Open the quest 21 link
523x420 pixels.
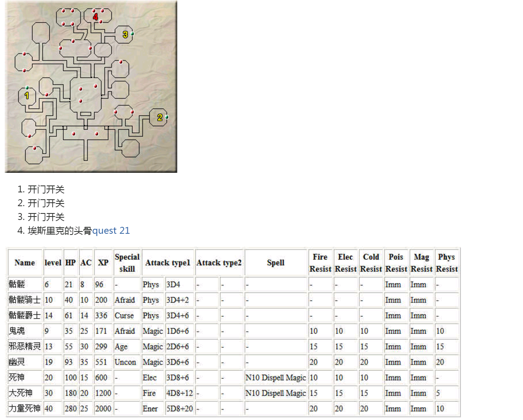(111, 230)
